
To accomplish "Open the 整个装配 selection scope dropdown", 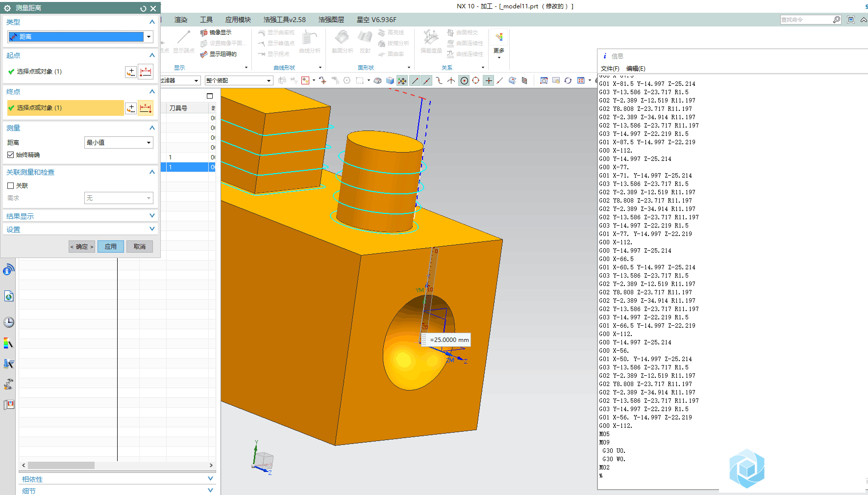I will (x=239, y=80).
